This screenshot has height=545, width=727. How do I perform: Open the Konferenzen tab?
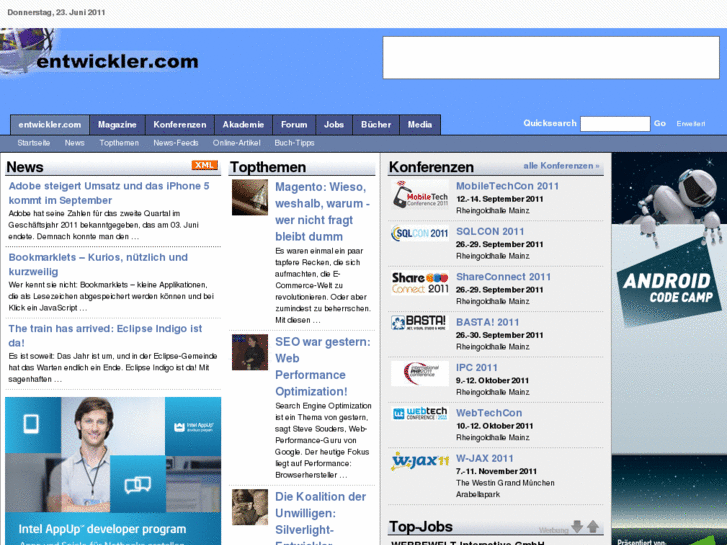coord(180,125)
